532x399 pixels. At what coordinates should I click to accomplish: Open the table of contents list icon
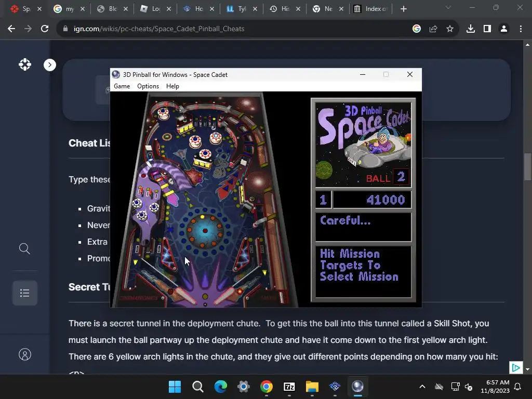(25, 293)
